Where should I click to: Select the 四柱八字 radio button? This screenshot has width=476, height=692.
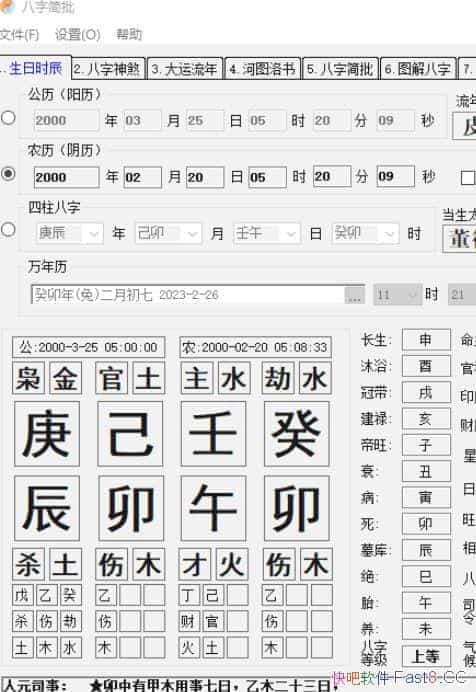pos(8,229)
